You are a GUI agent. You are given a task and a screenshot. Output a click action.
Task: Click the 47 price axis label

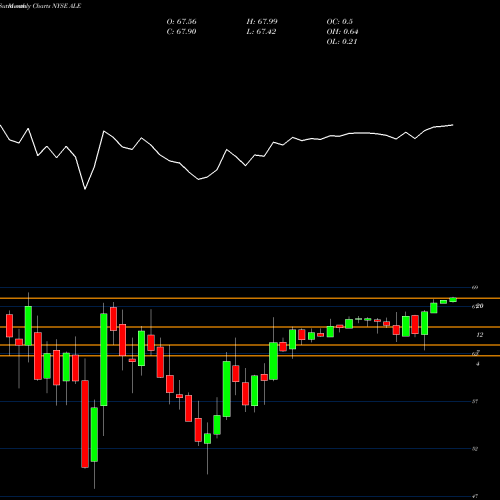pyautogui.click(x=475, y=496)
